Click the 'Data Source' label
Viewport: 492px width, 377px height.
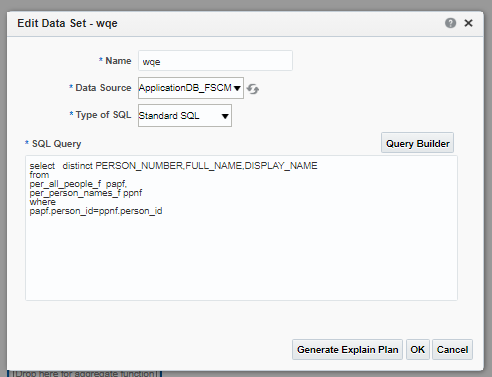(103, 88)
